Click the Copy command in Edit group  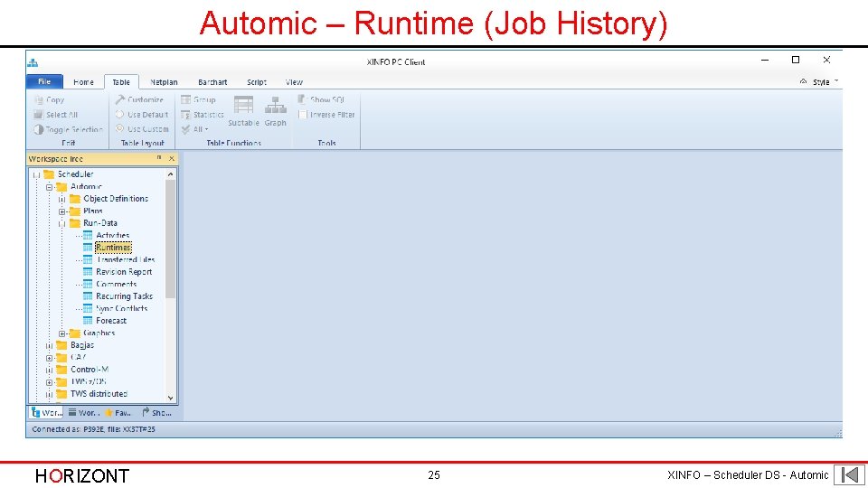(x=49, y=99)
